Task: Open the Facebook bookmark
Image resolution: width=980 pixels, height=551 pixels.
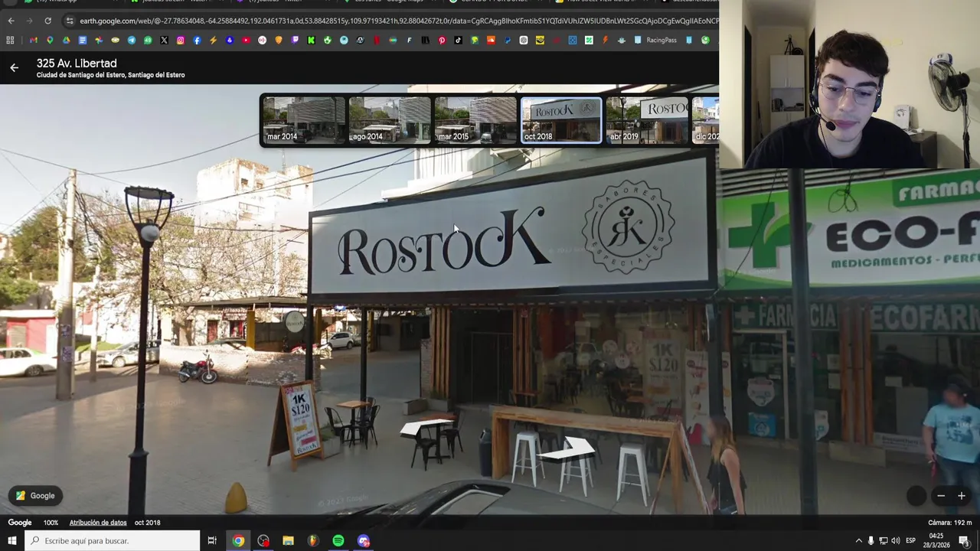Action: pyautogui.click(x=197, y=40)
